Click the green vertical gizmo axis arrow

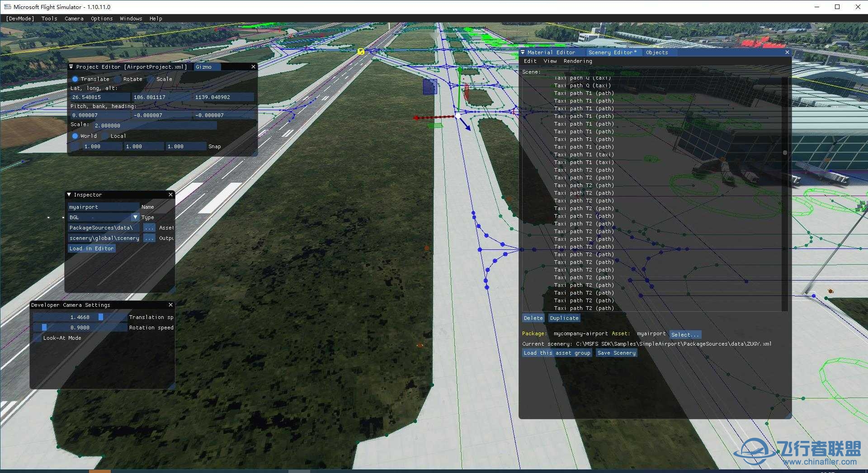click(460, 89)
